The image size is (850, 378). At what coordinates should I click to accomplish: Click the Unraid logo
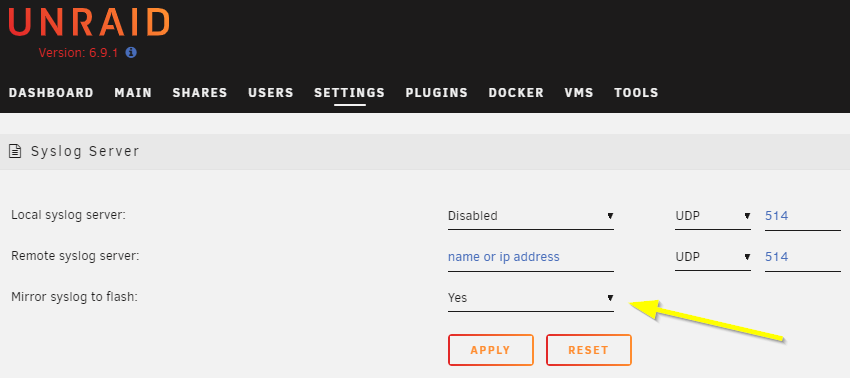(89, 23)
